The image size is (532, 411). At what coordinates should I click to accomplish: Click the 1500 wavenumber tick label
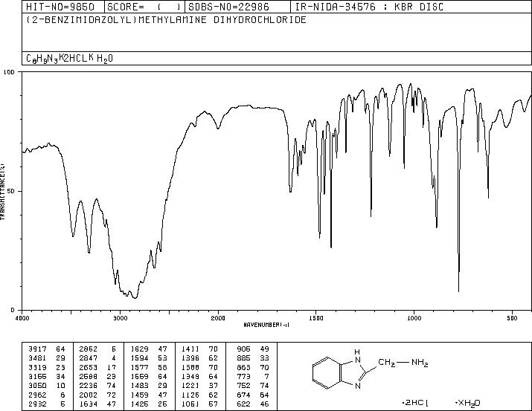tap(316, 318)
